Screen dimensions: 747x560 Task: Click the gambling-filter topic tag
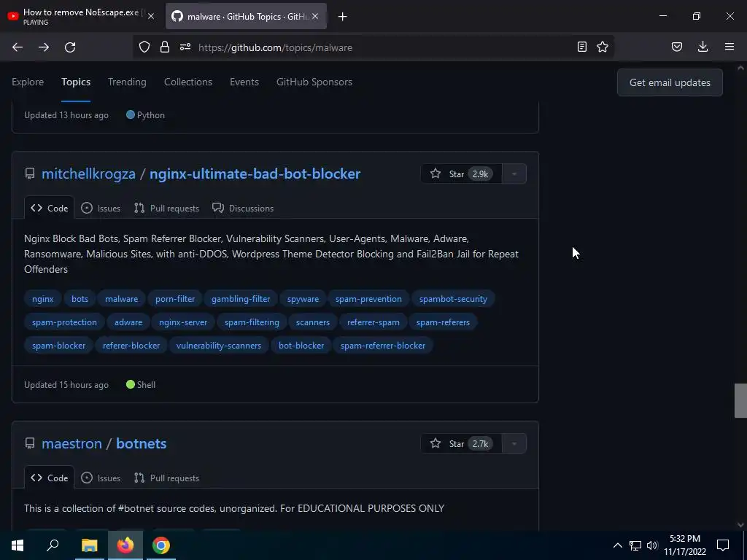click(x=241, y=299)
